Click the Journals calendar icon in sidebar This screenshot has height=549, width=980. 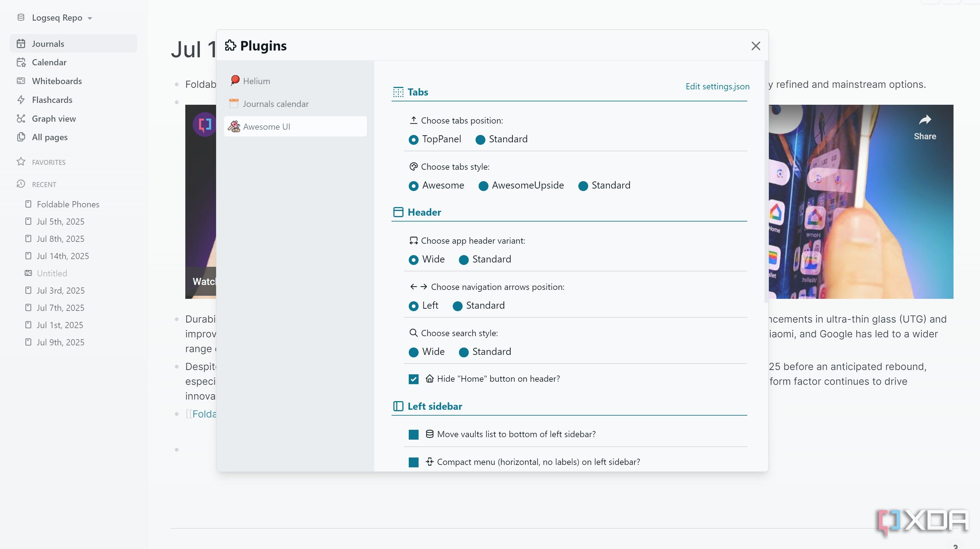click(21, 44)
